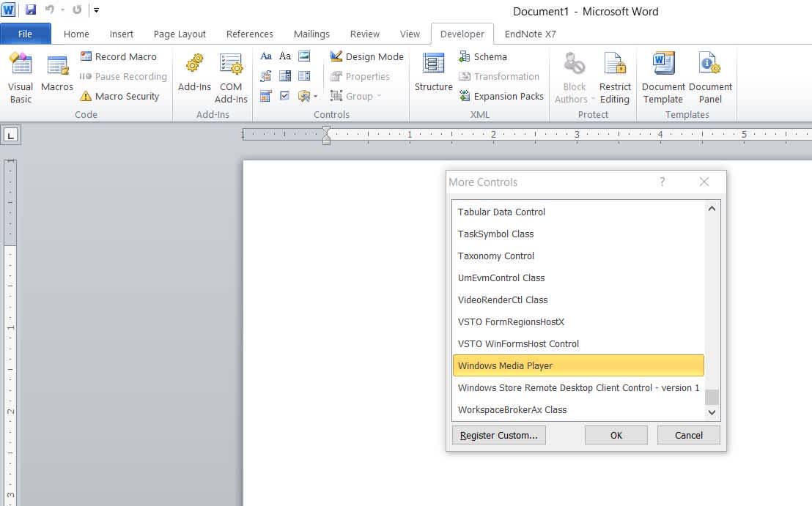
Task: Open the Undo history dropdown arrow
Action: [62, 10]
